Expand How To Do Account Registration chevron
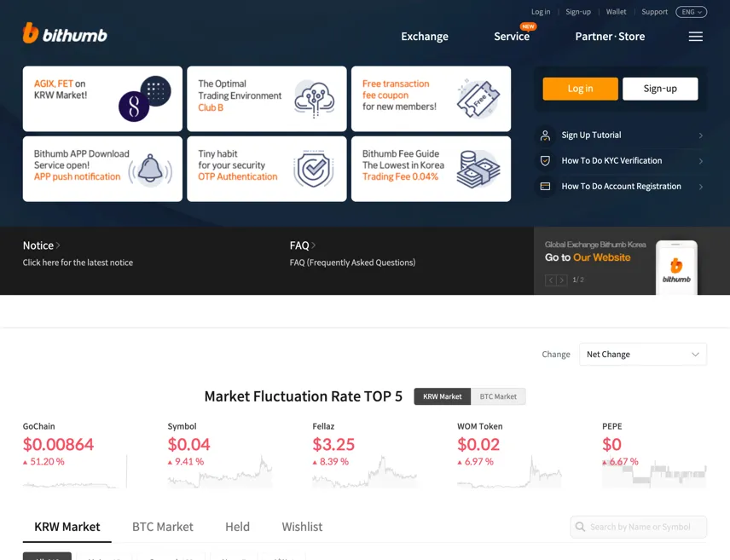Screen dimensions: 730x560 [701, 187]
